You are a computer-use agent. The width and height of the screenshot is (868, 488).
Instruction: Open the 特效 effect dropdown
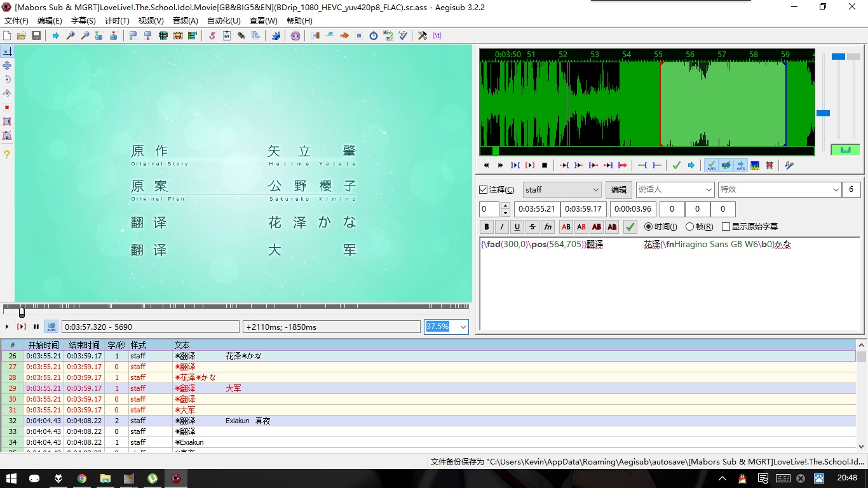780,189
